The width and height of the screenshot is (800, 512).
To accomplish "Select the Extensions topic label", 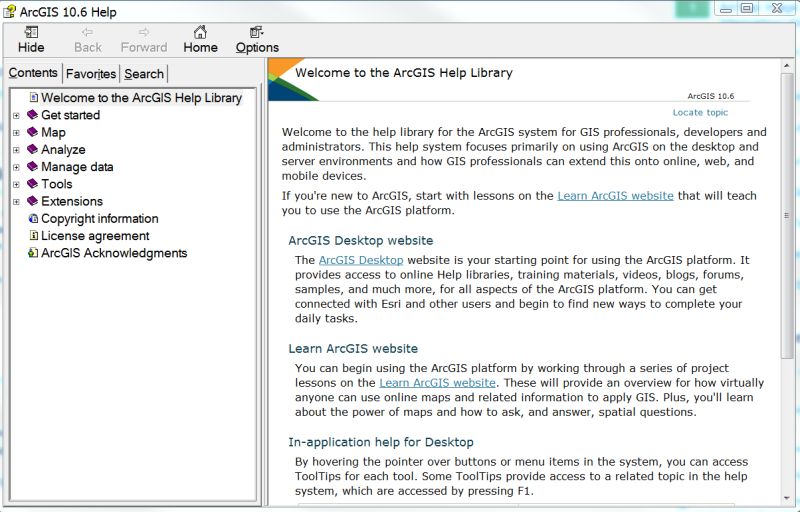I will tap(72, 201).
